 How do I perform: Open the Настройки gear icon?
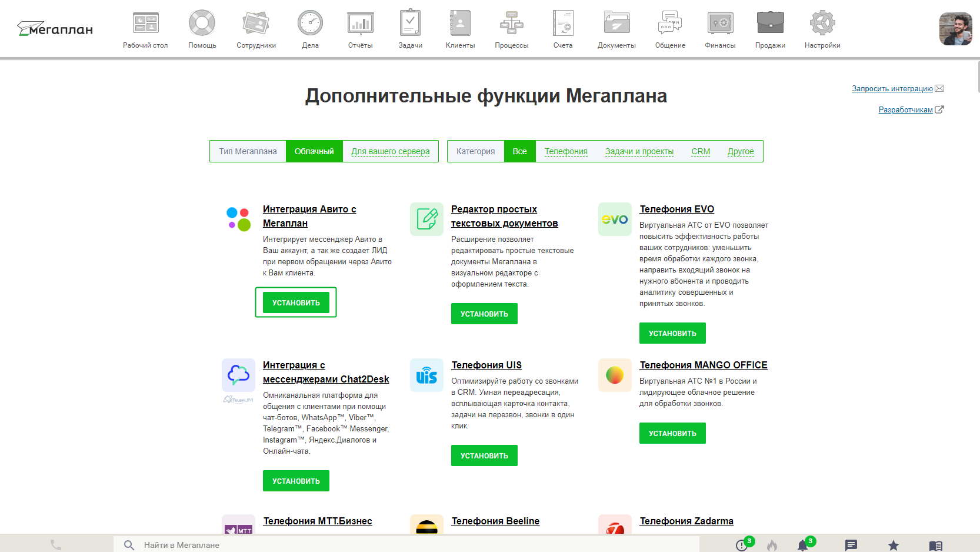click(822, 24)
